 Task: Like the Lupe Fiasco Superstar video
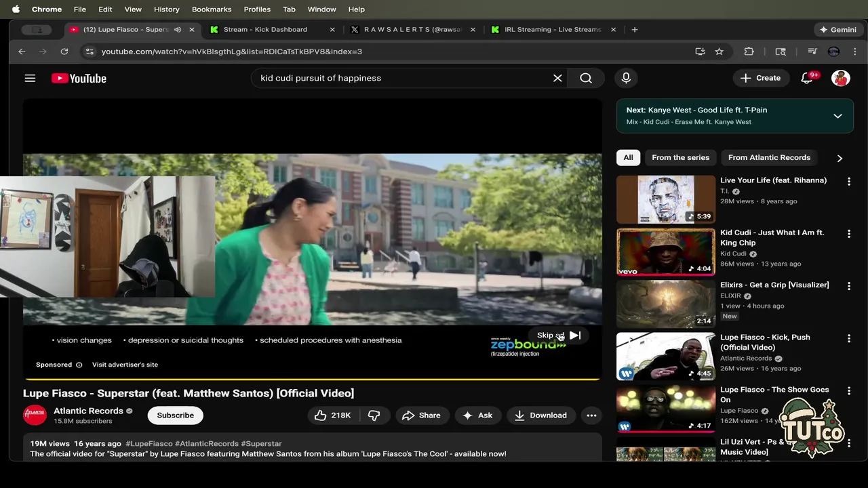332,415
